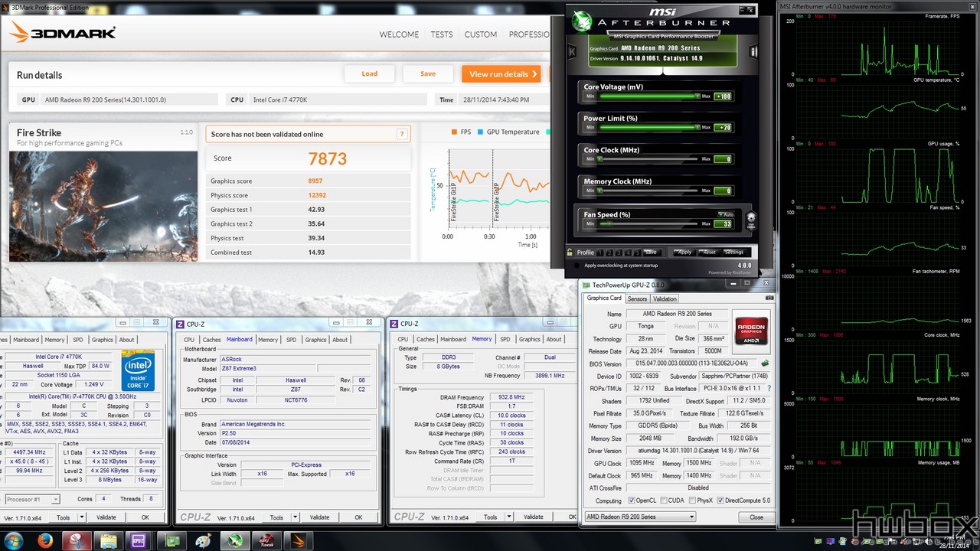Switch to the Sensors tab in GPU-Z
Viewport: 980px width, 551px height.
pos(637,298)
